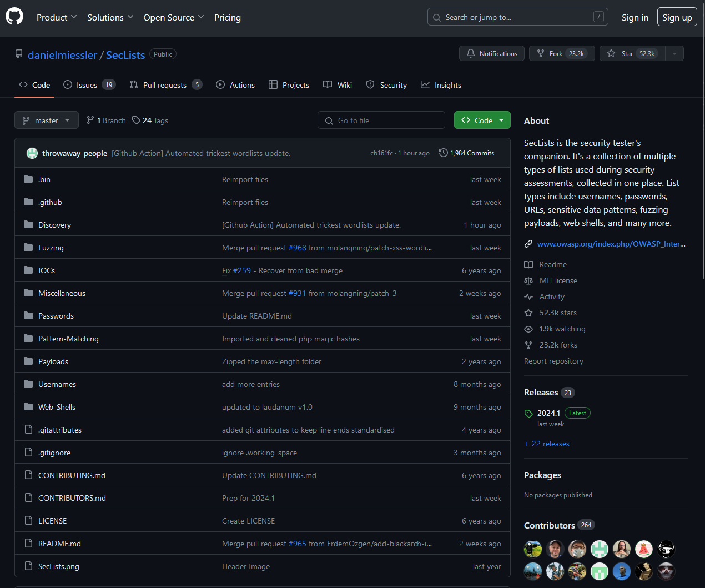
Task: Click Report repository link
Action: (553, 361)
